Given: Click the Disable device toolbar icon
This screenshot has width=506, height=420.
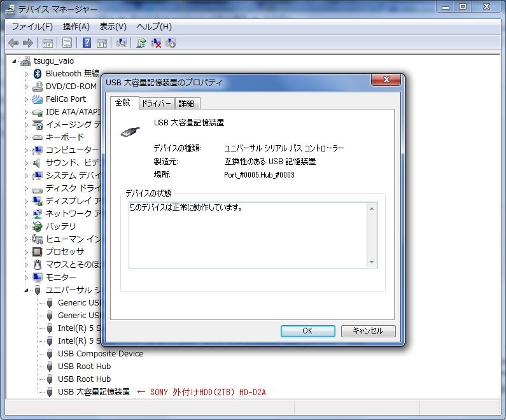Looking at the screenshot, I should tap(171, 43).
